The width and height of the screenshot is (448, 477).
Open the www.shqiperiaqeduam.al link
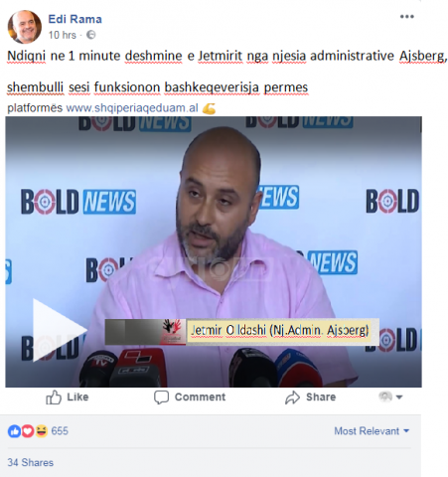[132, 108]
